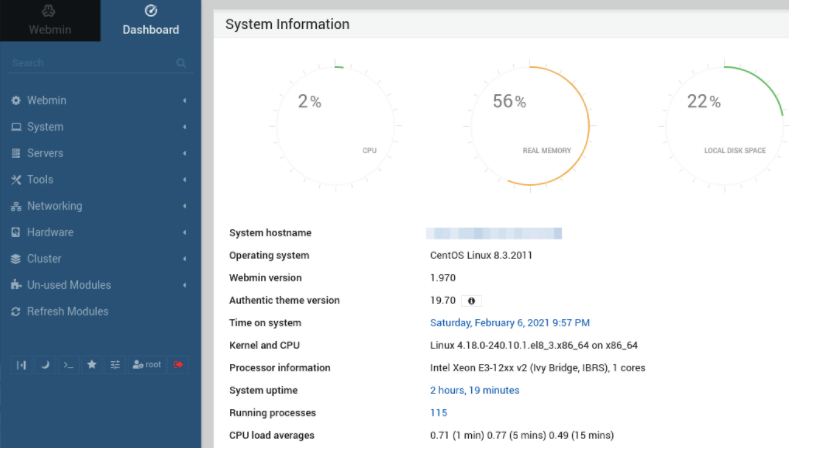Click the System Information panel heading
Image resolution: width=822 pixels, height=449 pixels.
coord(287,24)
